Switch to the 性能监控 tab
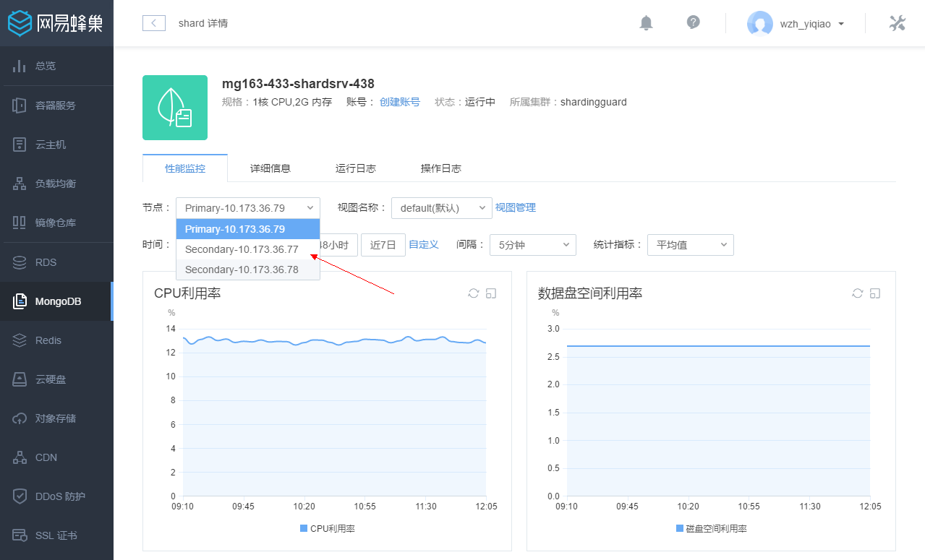925x560 pixels. 185,168
